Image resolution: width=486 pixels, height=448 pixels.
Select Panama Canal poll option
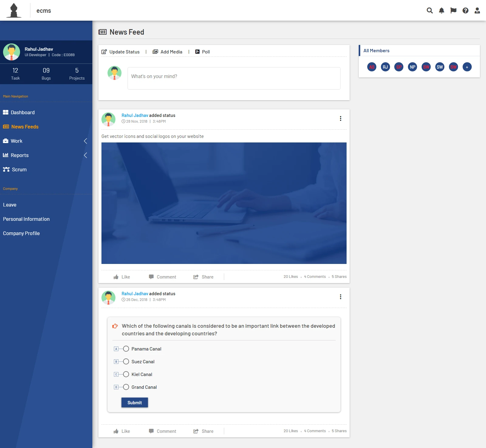click(126, 349)
